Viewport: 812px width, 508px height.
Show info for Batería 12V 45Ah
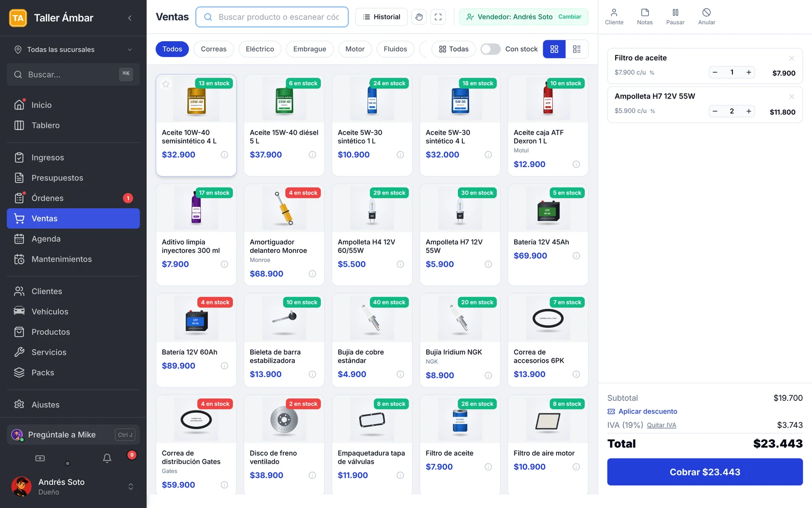[x=576, y=256]
